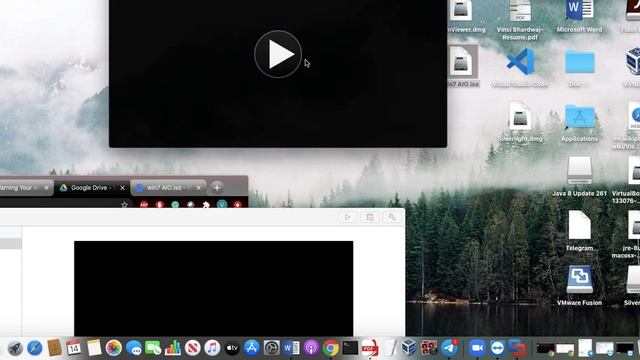Screen dimensions: 640x360
Task: Close the win7 AIO.iso tab in Chrome
Action: coord(198,188)
